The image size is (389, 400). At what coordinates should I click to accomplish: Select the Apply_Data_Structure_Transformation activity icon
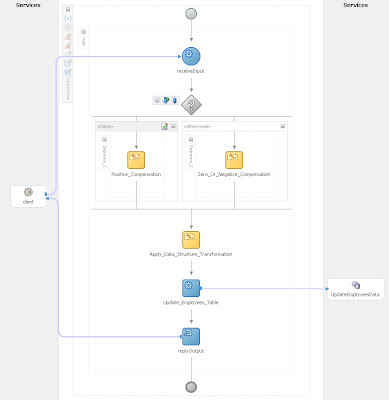coord(191,240)
